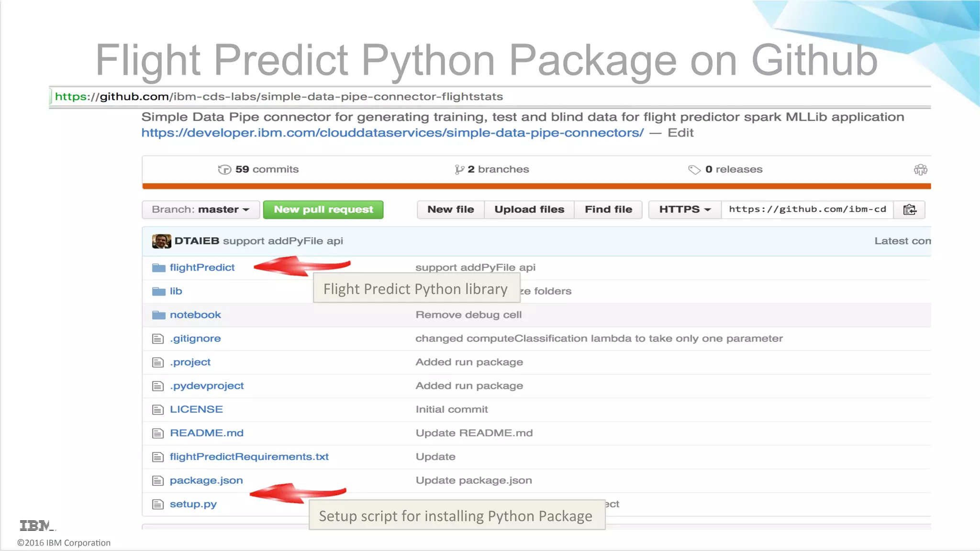980x551 pixels.
Task: Open the .project file
Action: (x=190, y=363)
